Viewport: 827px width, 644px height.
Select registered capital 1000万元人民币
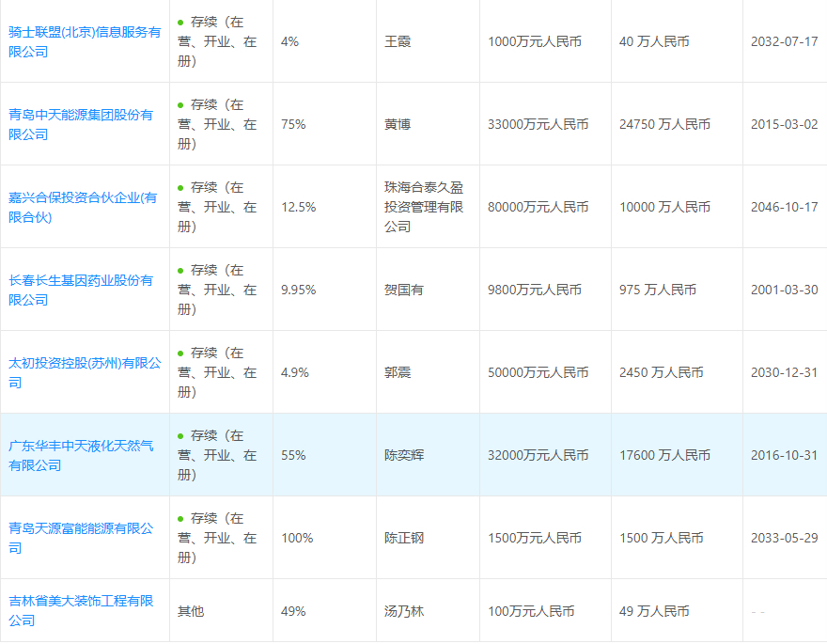point(535,41)
